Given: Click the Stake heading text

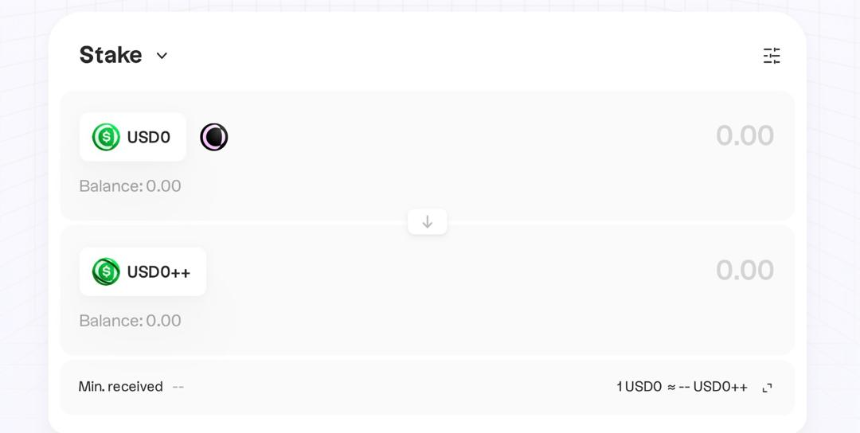Looking at the screenshot, I should coord(111,55).
